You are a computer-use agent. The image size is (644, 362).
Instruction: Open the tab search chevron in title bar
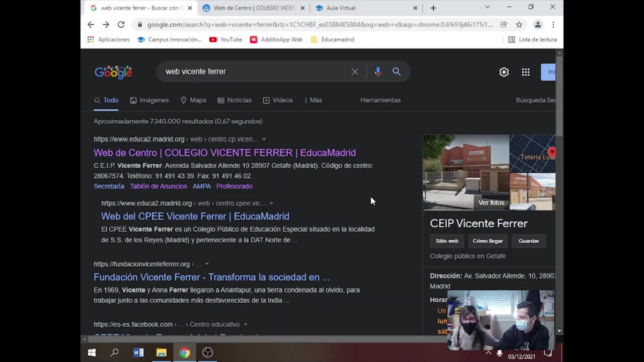pyautogui.click(x=487, y=7)
